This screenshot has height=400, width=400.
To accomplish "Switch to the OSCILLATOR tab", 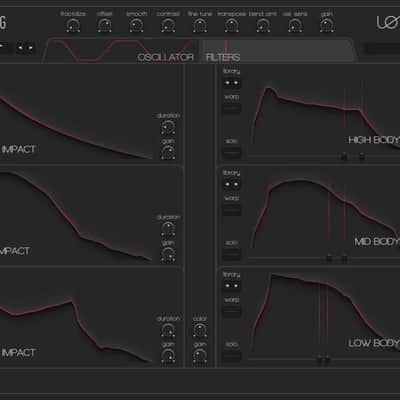I will tap(165, 57).
